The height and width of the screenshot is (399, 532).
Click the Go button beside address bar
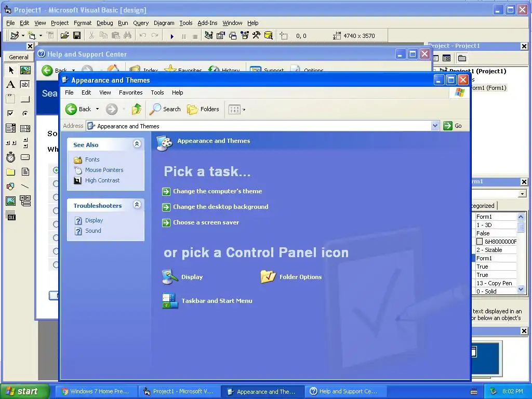[x=453, y=126]
